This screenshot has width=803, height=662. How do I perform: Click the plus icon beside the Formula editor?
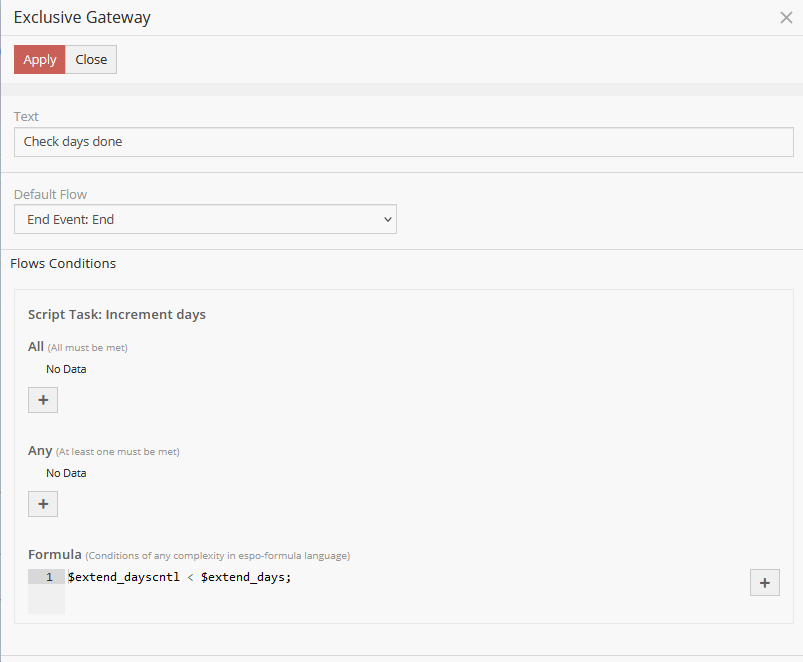pyautogui.click(x=764, y=582)
